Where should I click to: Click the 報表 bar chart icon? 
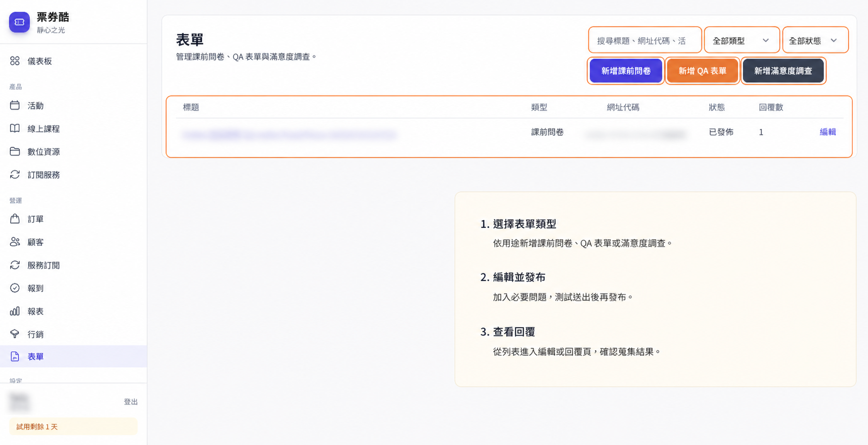click(15, 311)
